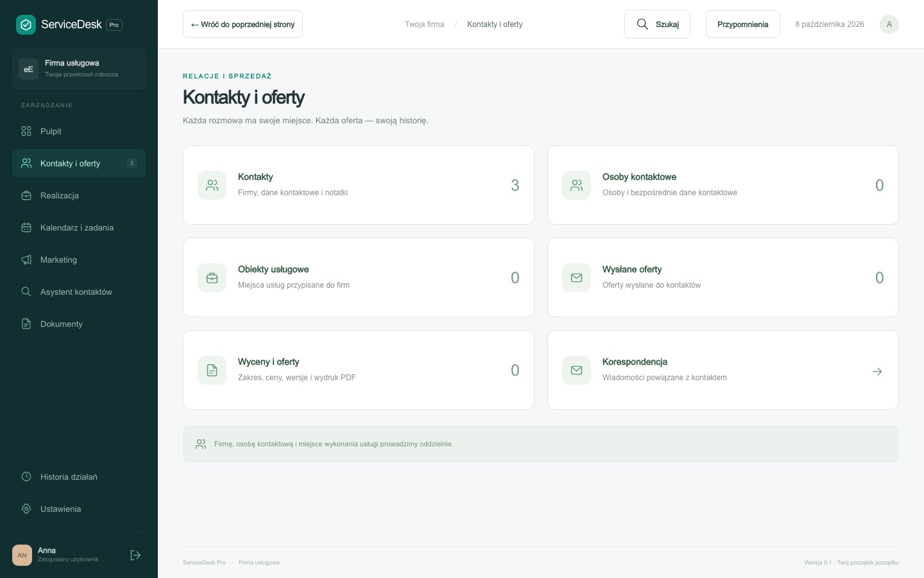Click Wróć do poprzedniej strony button
The height and width of the screenshot is (578, 924).
pyautogui.click(x=243, y=24)
